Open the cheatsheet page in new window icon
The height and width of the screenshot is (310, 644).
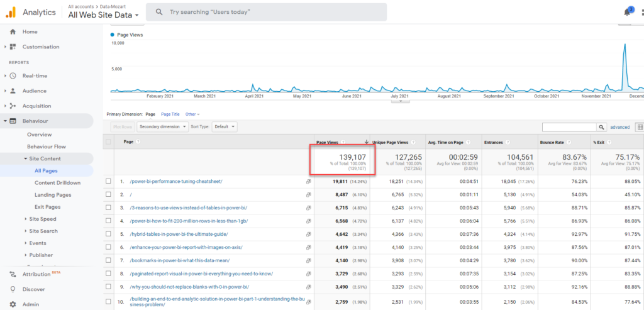coord(308,182)
